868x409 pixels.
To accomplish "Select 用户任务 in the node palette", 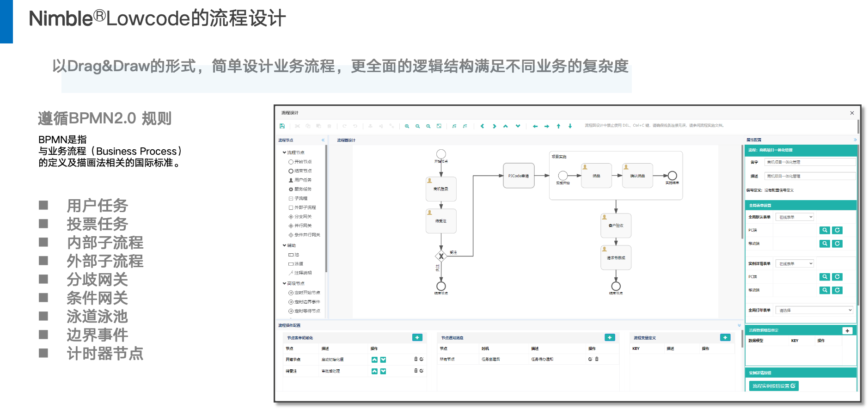I will click(303, 180).
